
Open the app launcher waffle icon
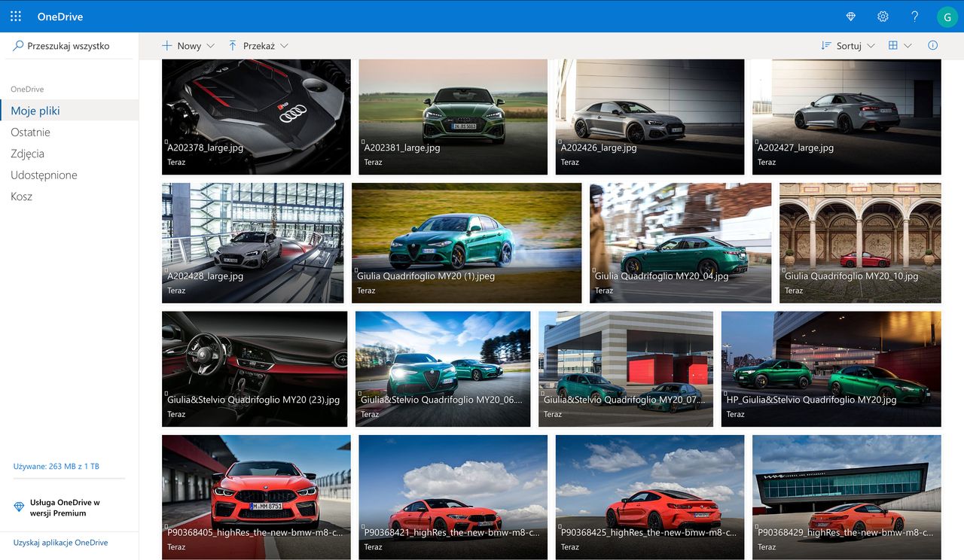click(x=16, y=17)
